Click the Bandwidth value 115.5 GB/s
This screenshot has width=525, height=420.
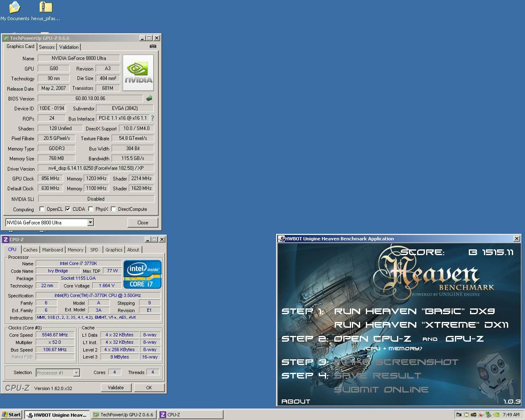(132, 158)
